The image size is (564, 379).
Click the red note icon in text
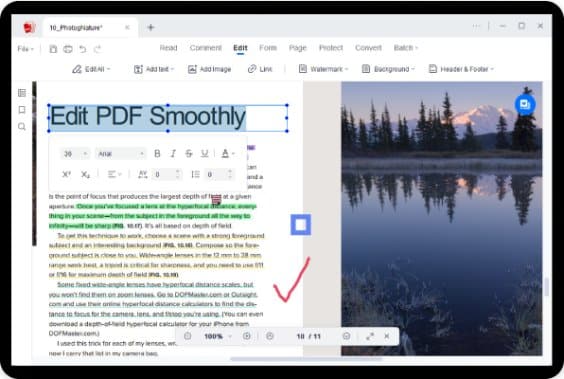(x=216, y=200)
